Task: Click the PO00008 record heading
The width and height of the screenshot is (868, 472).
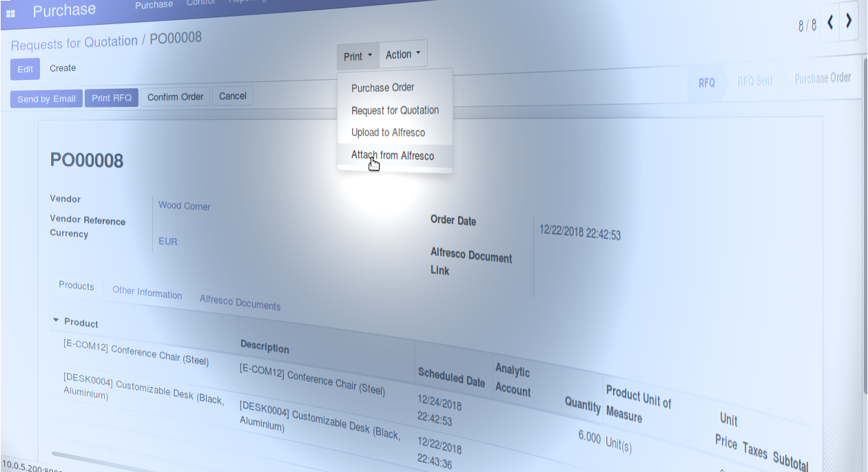Action: point(87,161)
